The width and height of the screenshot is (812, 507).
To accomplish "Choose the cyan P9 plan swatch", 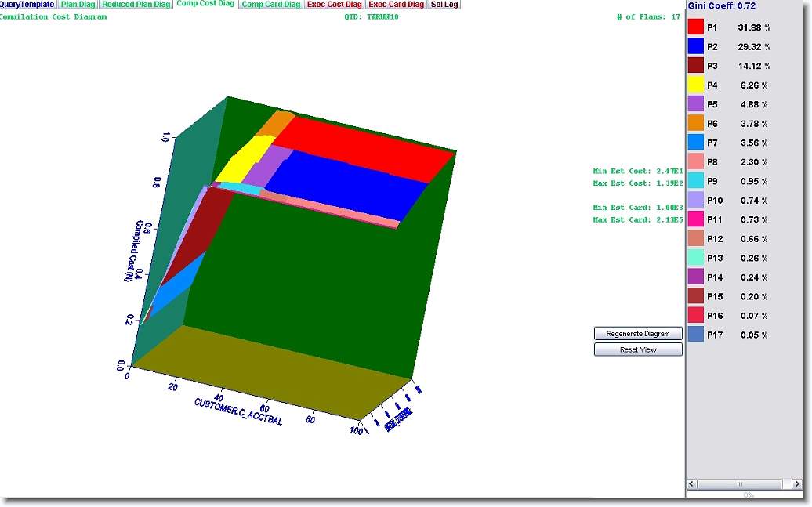I will click(x=696, y=181).
